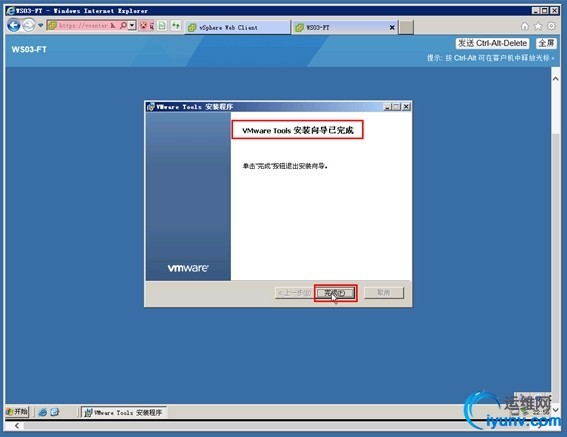Screen dimensions: 567x437
Task: Click the 全屏 full screen button
Action: click(546, 43)
